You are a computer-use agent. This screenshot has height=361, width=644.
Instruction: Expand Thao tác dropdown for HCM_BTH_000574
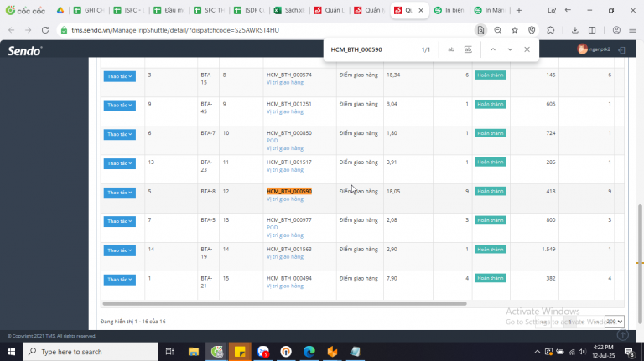(x=120, y=76)
